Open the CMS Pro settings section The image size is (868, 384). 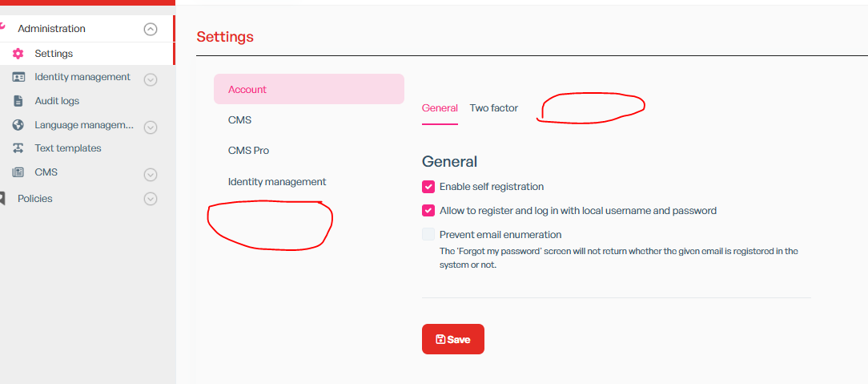248,151
